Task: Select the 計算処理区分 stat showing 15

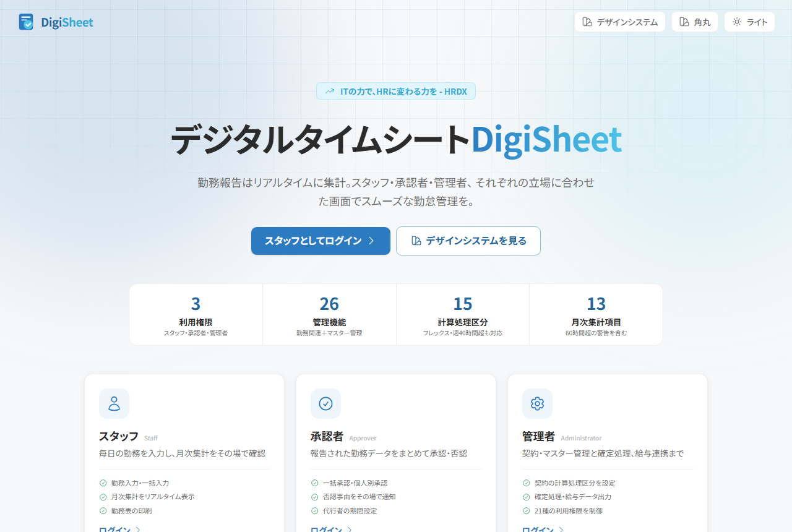Action: [463, 314]
